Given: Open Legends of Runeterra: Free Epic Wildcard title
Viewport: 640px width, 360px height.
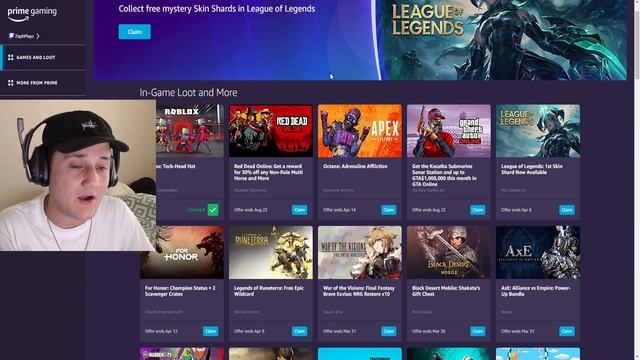Looking at the screenshot, I should 269,291.
